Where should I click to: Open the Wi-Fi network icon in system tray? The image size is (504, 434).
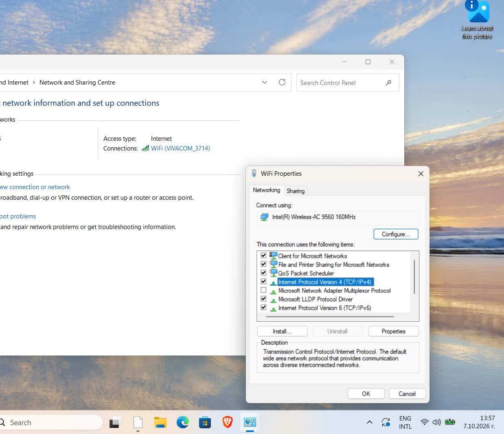coord(424,422)
